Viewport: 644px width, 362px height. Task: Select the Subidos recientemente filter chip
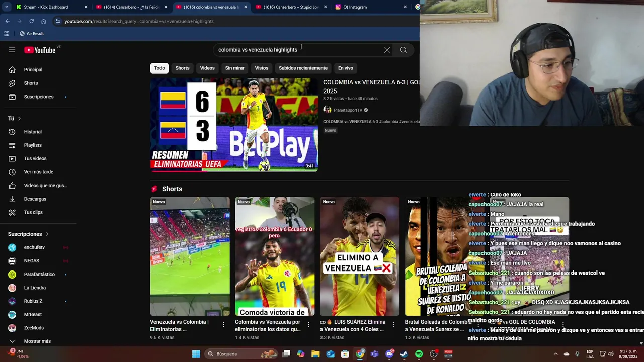tap(303, 68)
